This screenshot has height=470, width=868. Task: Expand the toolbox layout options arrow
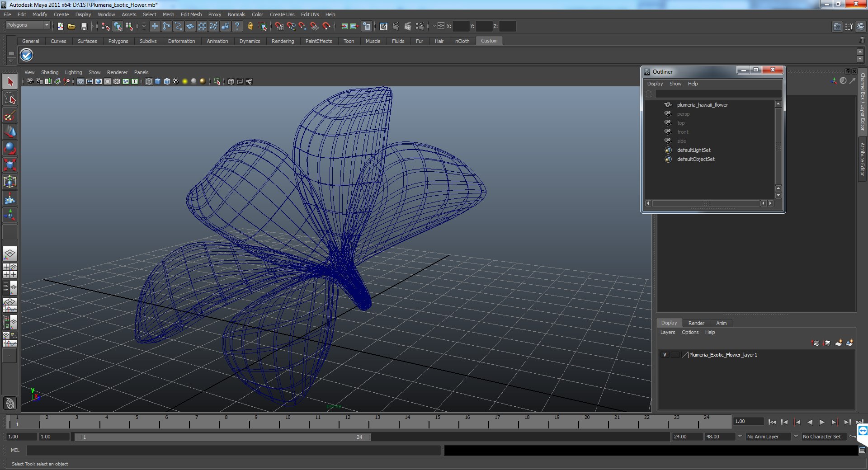9,356
